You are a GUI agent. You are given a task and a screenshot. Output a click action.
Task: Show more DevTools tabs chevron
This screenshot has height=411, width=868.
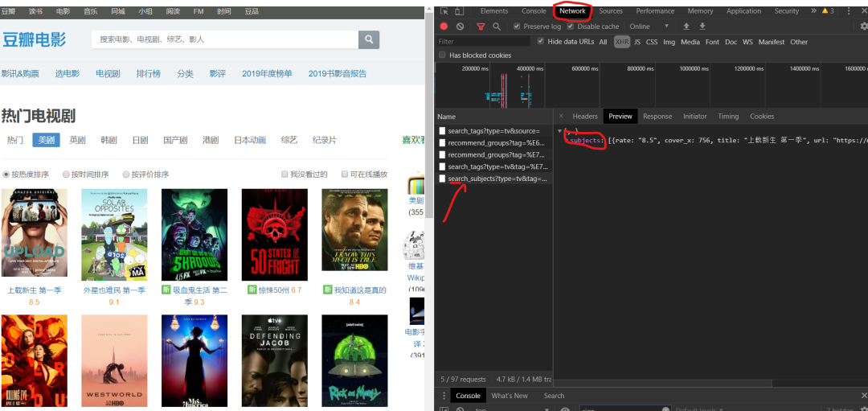813,11
